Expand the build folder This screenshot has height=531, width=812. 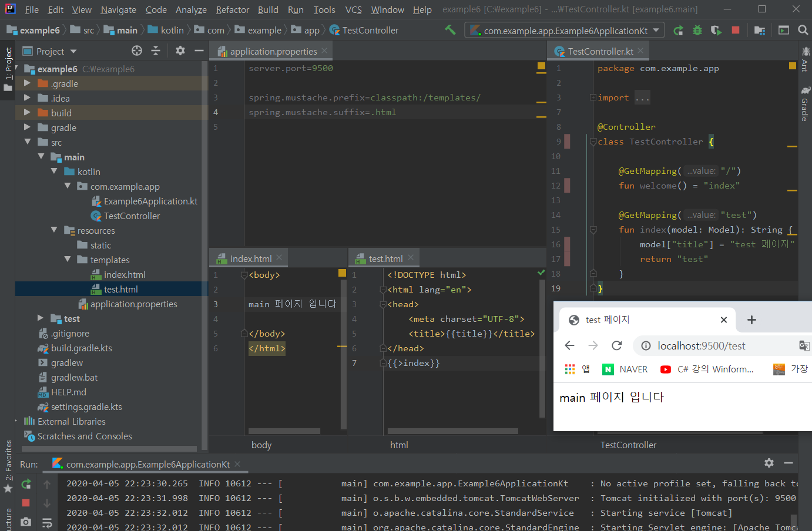[27, 113]
